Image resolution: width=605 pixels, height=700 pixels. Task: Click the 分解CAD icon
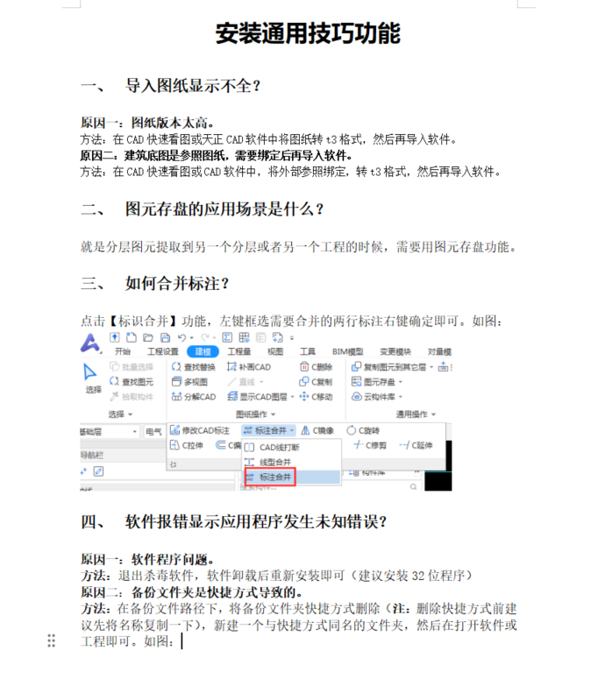pyautogui.click(x=176, y=397)
